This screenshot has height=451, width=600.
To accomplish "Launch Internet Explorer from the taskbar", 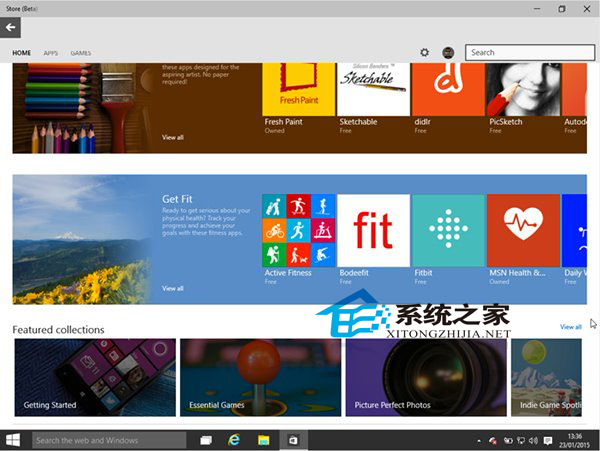I will [234, 440].
